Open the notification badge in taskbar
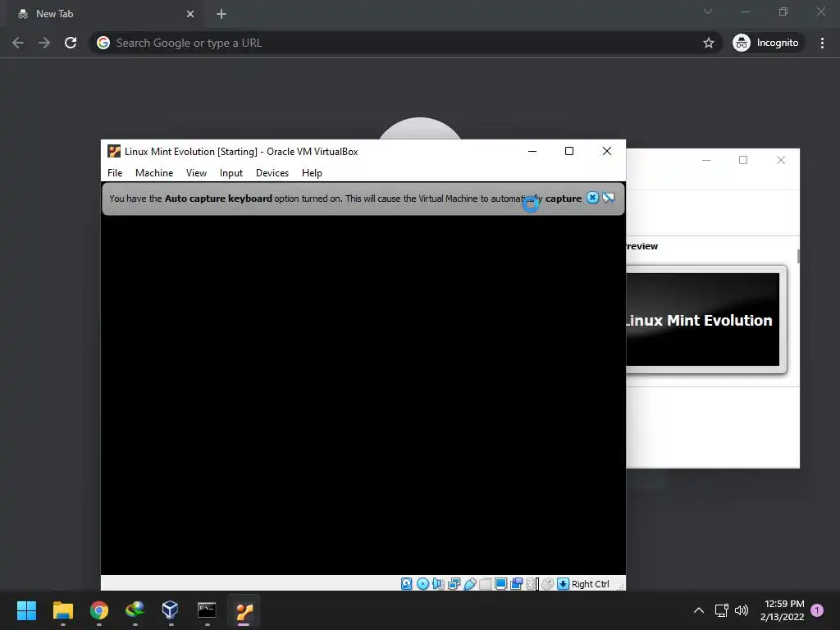 [x=817, y=610]
